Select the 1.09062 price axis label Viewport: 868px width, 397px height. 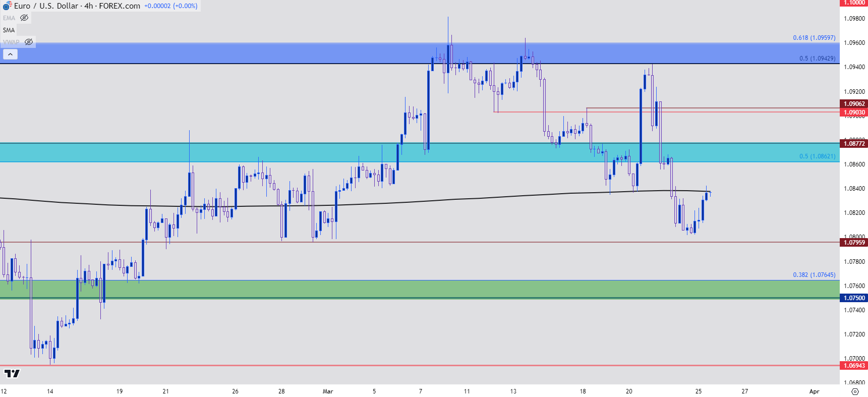(854, 104)
